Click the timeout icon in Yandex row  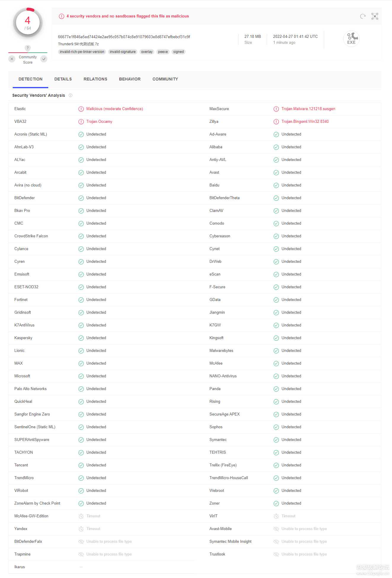81,529
